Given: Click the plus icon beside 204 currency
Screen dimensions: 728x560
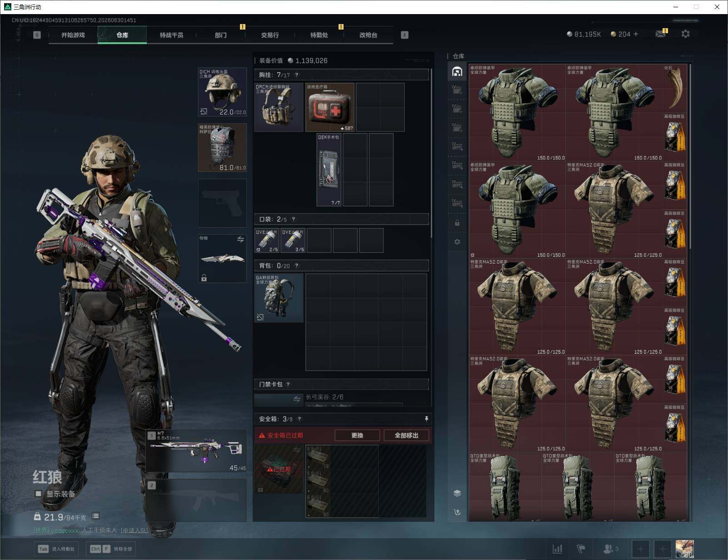Looking at the screenshot, I should click(x=635, y=34).
